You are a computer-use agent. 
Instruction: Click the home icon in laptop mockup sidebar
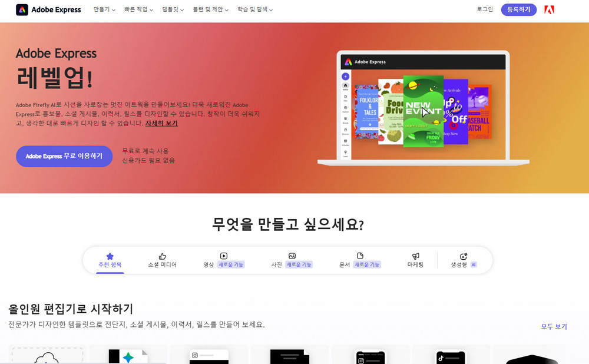tap(345, 86)
